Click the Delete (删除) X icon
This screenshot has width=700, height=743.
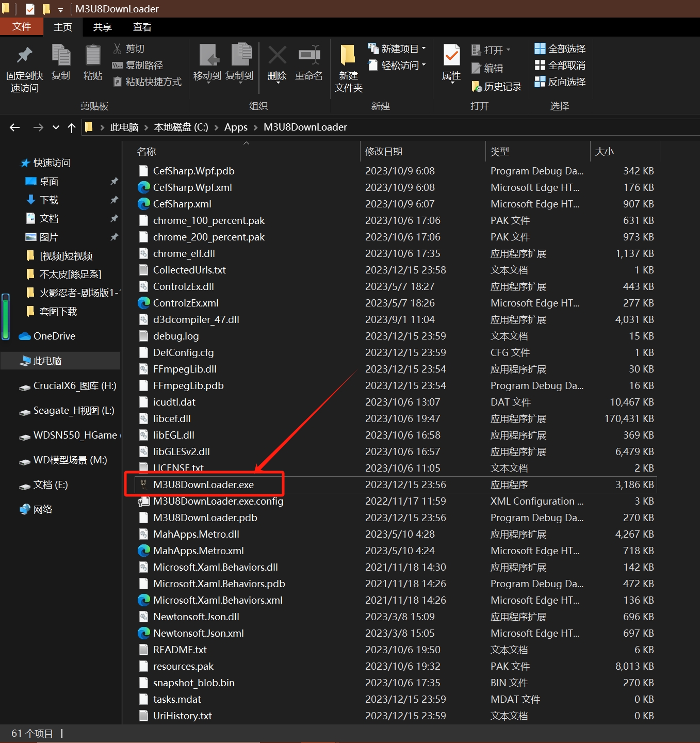(x=277, y=55)
